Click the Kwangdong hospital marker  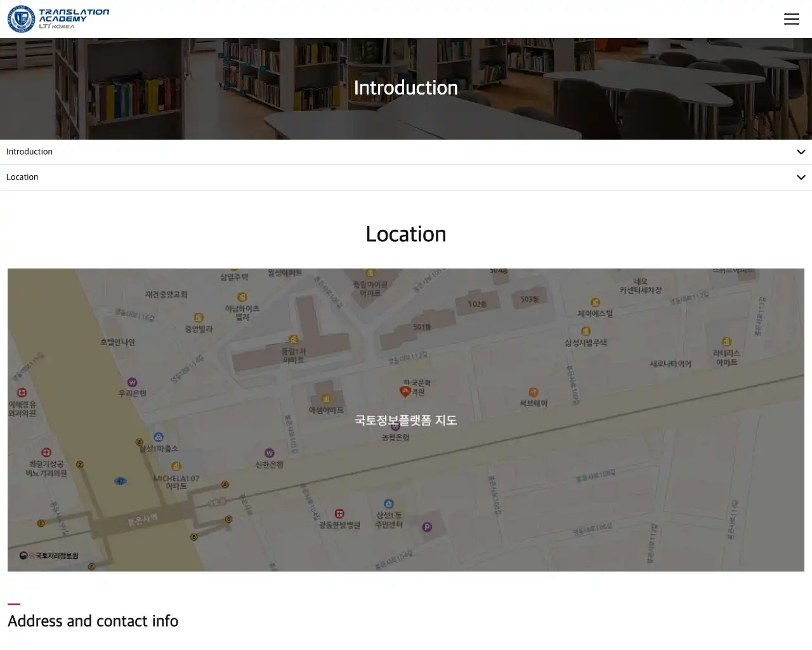(339, 514)
